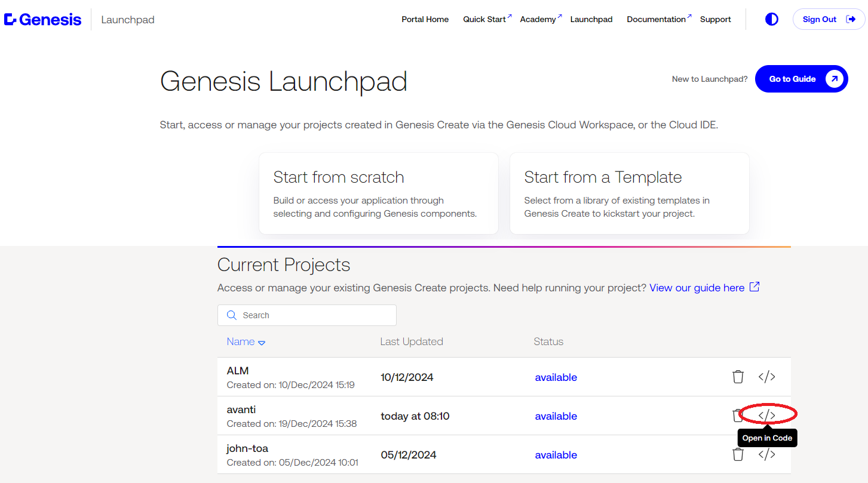Click the Current Projects heading
This screenshot has width=868, height=483.
point(284,264)
